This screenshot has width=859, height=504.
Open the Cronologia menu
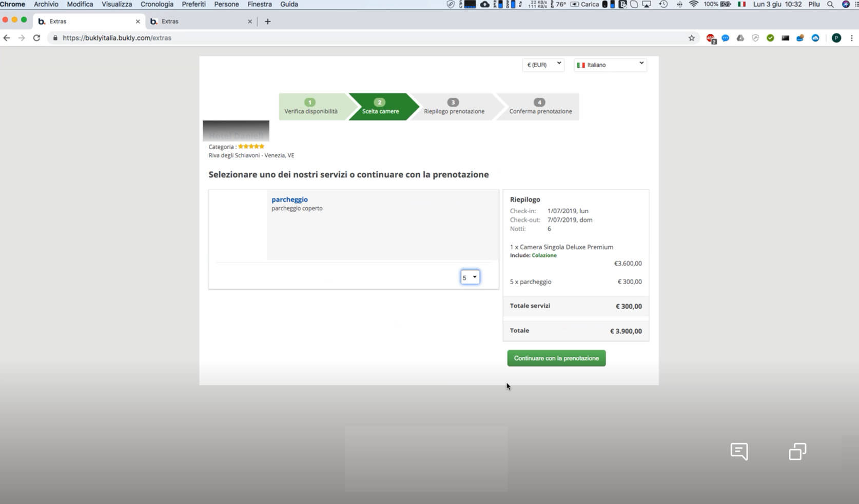pos(157,4)
